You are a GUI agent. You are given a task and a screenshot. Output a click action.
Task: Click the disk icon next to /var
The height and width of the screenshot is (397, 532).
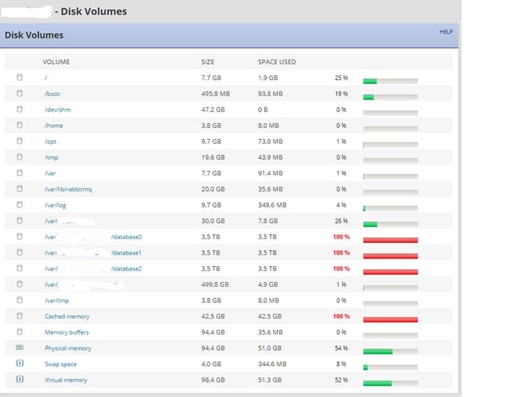pos(20,173)
